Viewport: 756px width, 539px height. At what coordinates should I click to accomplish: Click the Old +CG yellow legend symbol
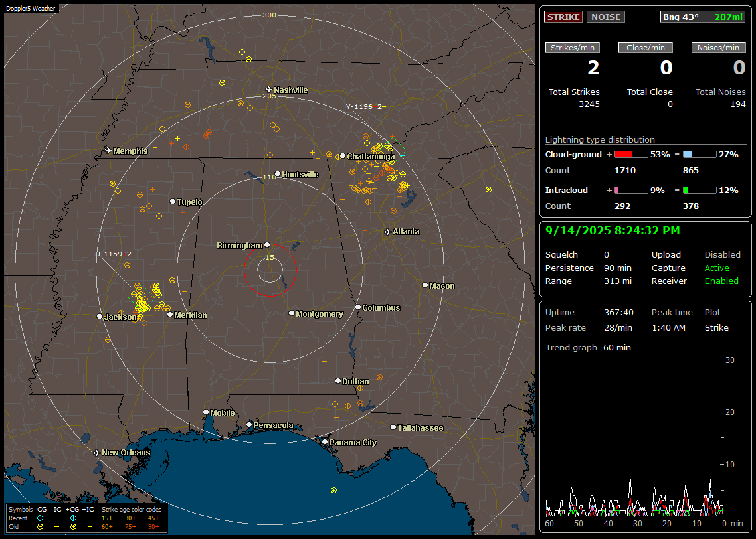73,527
